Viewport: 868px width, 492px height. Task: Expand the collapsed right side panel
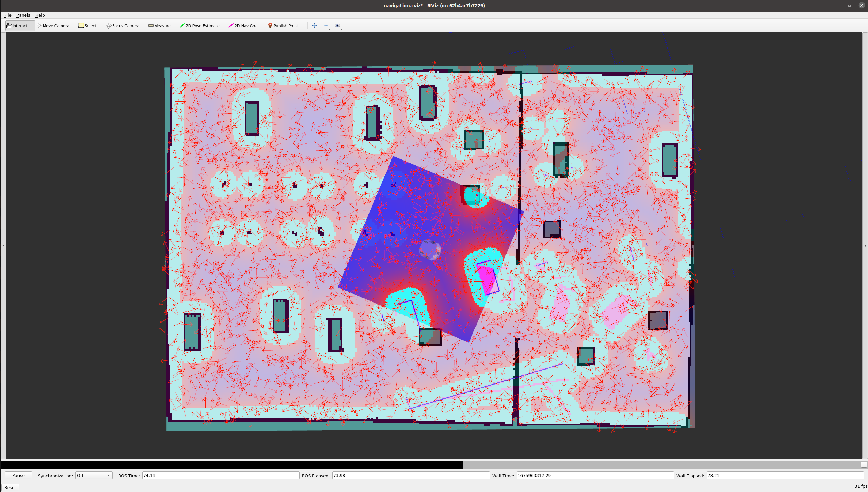point(865,246)
